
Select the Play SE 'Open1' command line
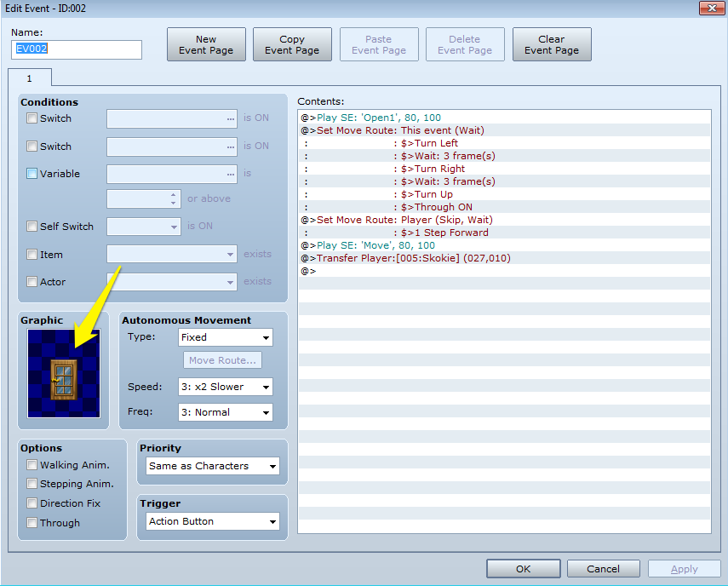click(505, 118)
